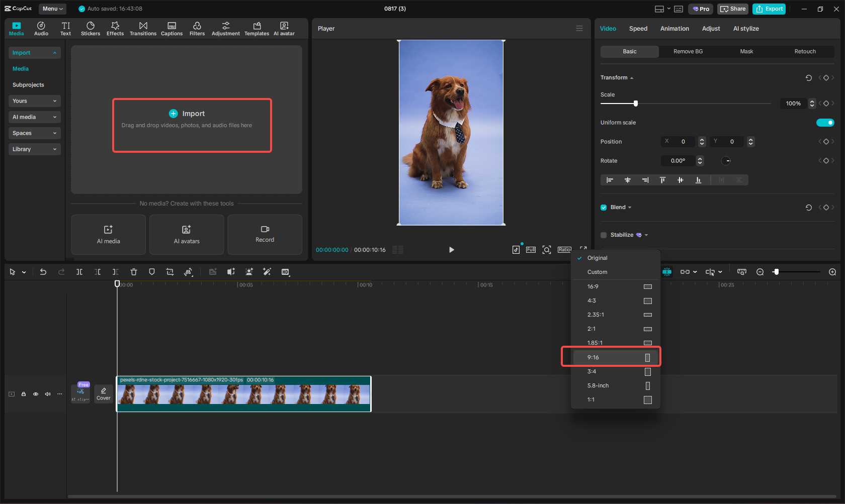Click the HD preview quality icon

(285, 272)
